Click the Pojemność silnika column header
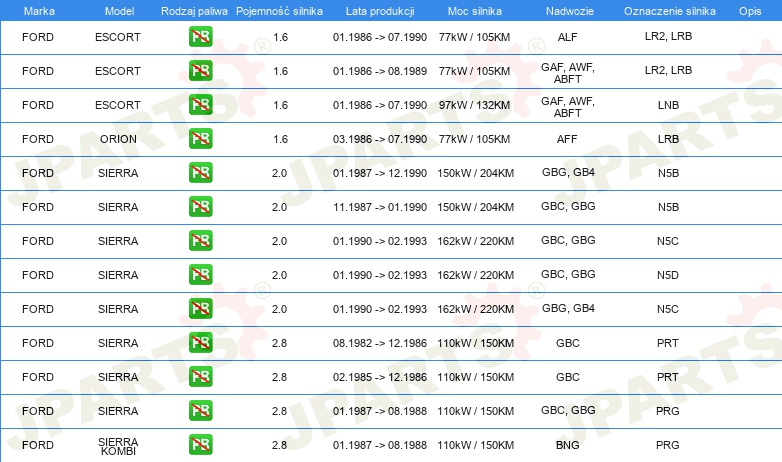Viewport: 782px width, 462px height. [x=279, y=11]
